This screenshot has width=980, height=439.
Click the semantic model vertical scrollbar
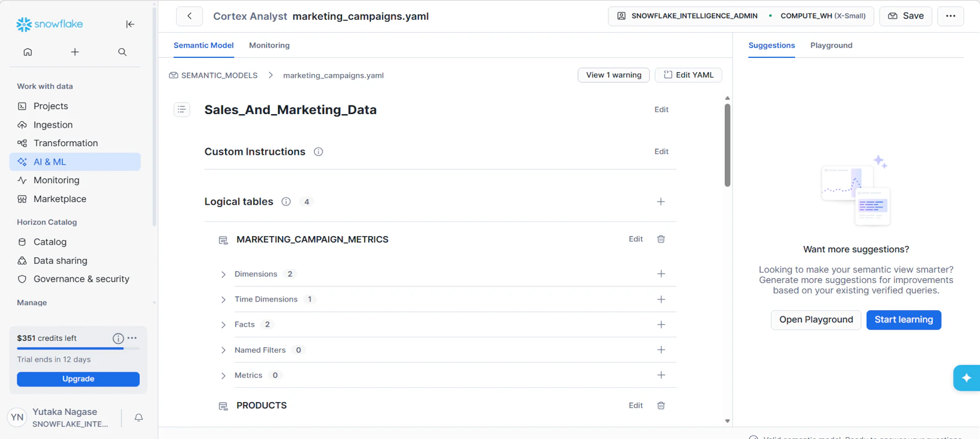[727, 145]
